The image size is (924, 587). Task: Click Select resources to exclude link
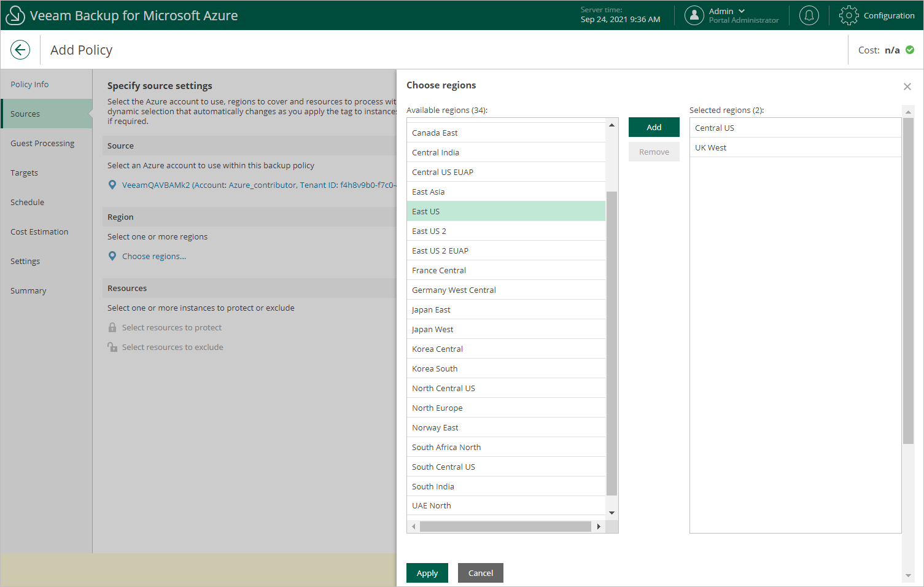[x=173, y=347]
